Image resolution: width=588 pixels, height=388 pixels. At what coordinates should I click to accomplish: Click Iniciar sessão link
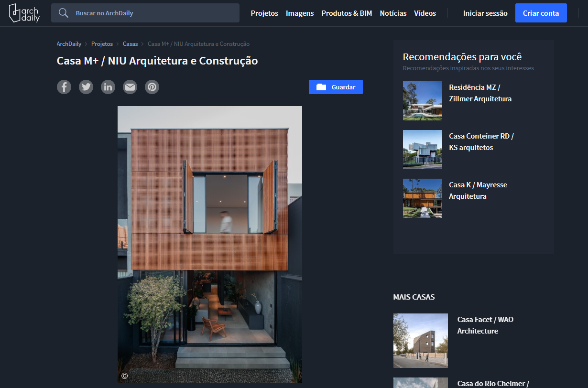485,13
